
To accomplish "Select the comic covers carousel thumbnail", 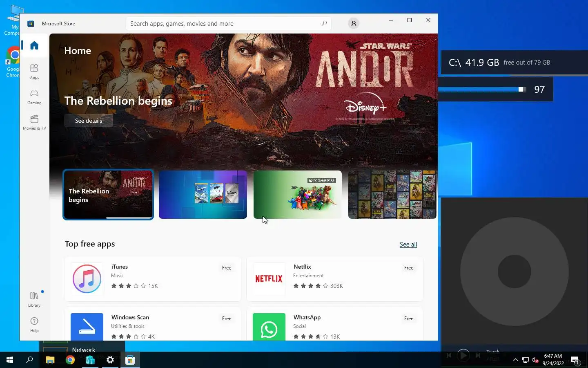I will pyautogui.click(x=392, y=195).
